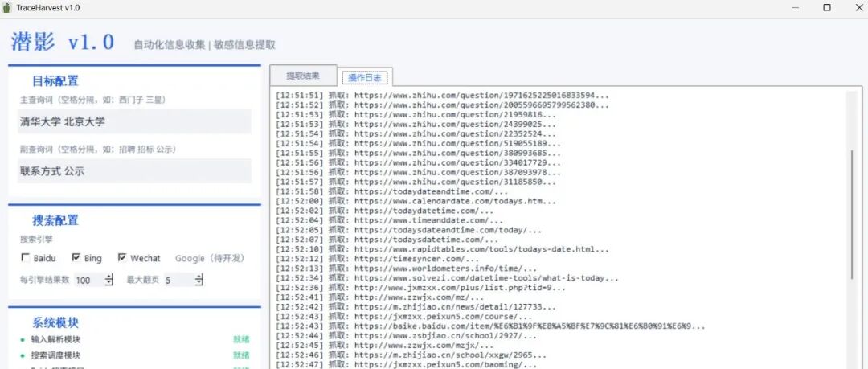
Task: Click the 每引擎结果数 value field showing 100
Action: [x=88, y=281]
